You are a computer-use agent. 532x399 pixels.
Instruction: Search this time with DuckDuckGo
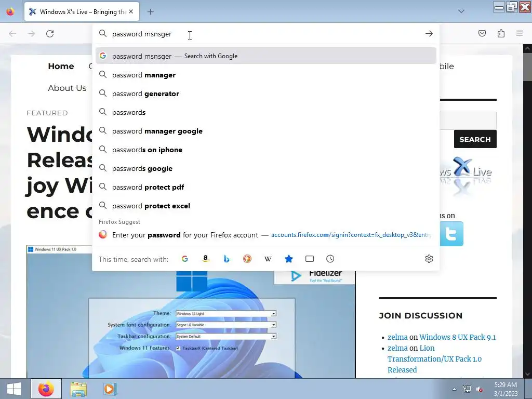(x=247, y=259)
